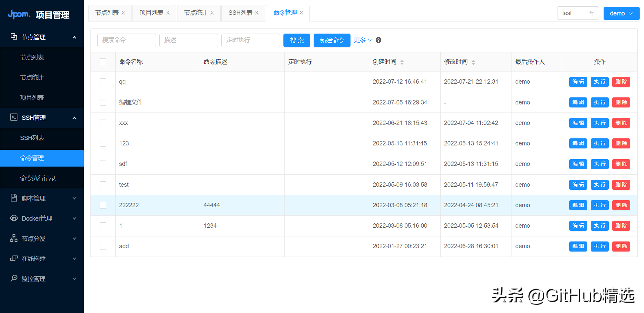The height and width of the screenshot is (313, 644).
Task: Sort by 创建时间 using the sort arrows
Action: click(x=402, y=62)
